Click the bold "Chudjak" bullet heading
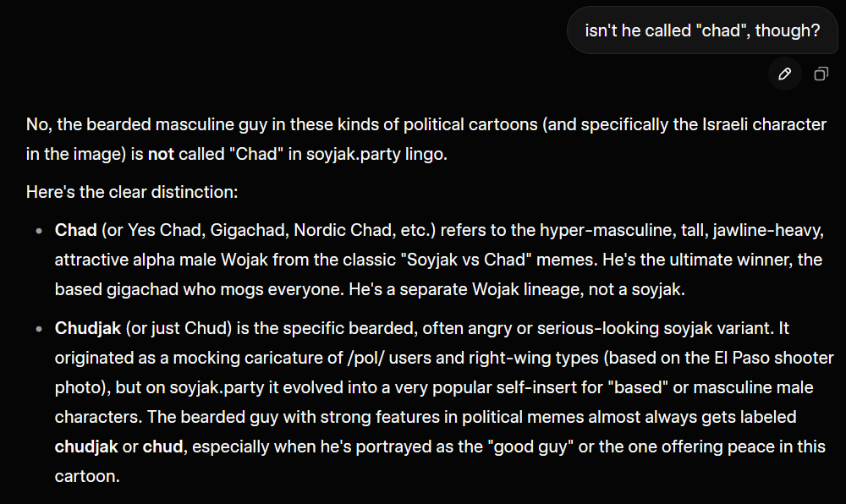This screenshot has height=504, width=846. click(88, 327)
